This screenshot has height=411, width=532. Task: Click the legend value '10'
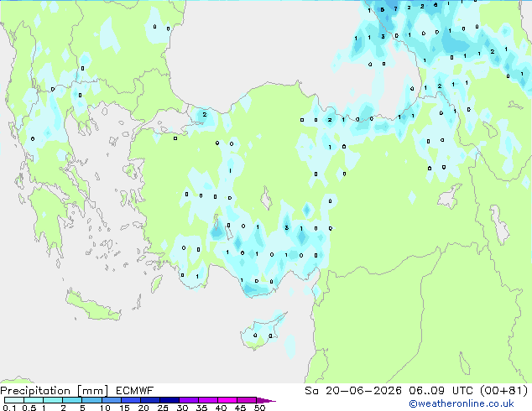coord(105,408)
